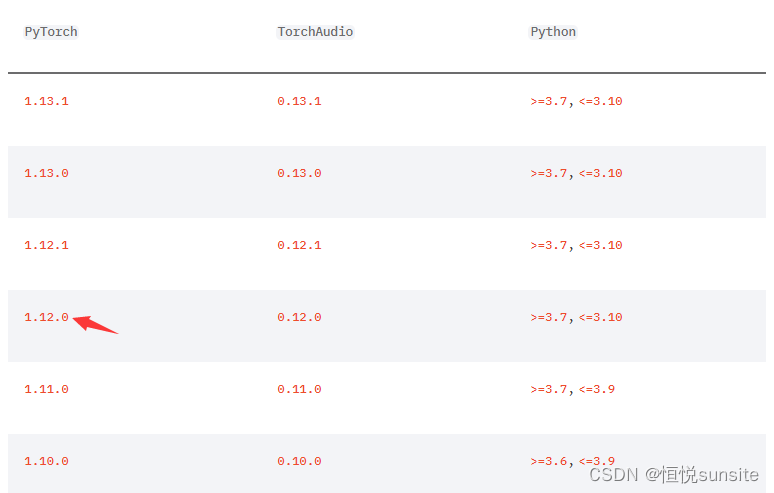Click Python range in 1.13.1 row
Image resolution: width=774 pixels, height=493 pixels.
point(576,101)
